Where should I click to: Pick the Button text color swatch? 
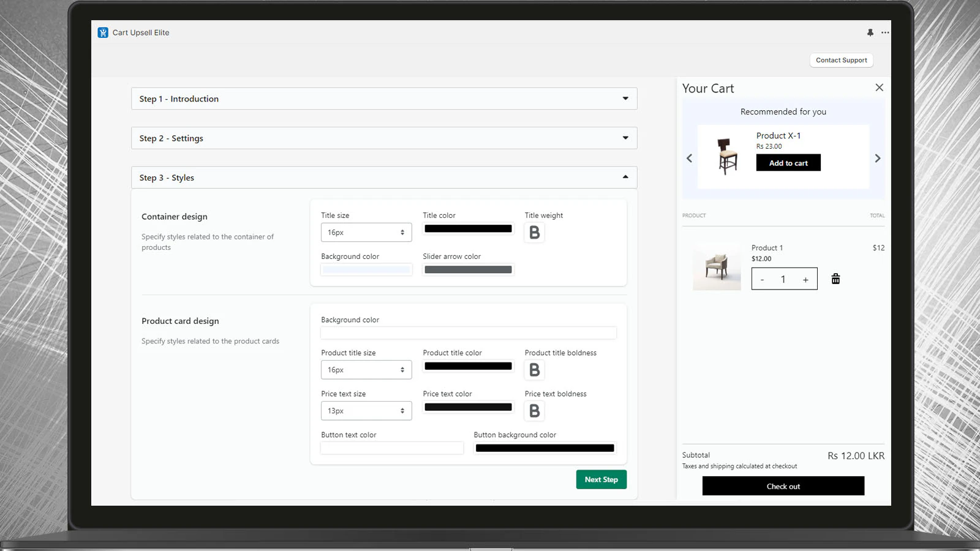(x=392, y=448)
